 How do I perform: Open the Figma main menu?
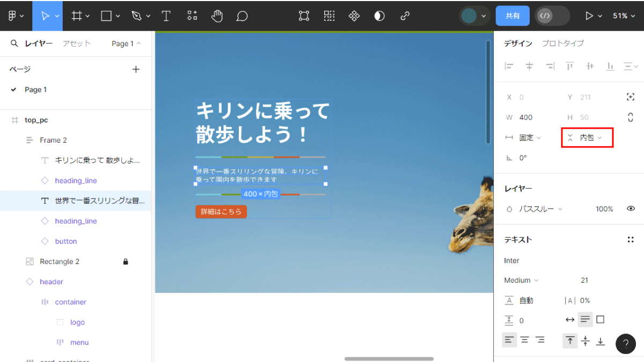point(16,16)
